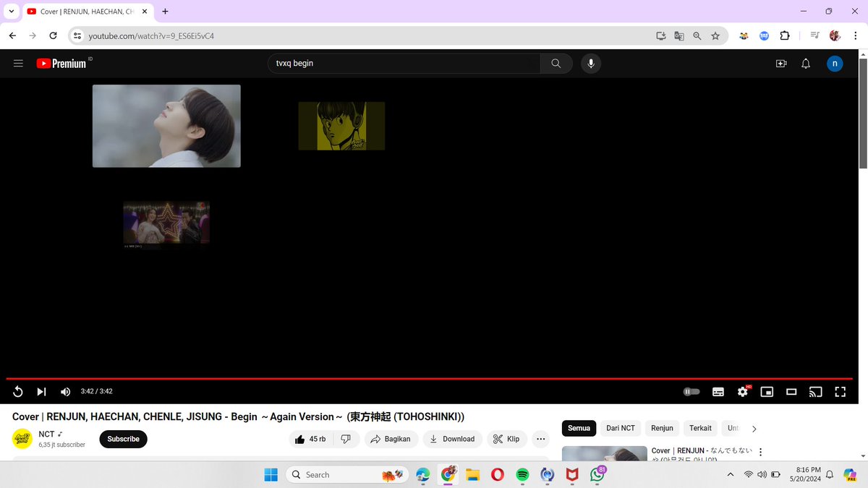Click the search magnifier button
The image size is (868, 488).
[556, 64]
